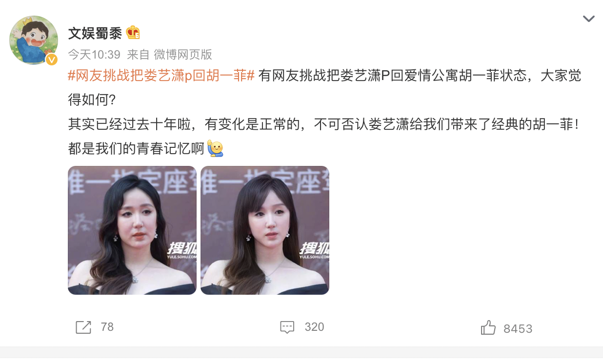The image size is (603, 364).
Task: Click the yellow verified V badge
Action: (51, 60)
